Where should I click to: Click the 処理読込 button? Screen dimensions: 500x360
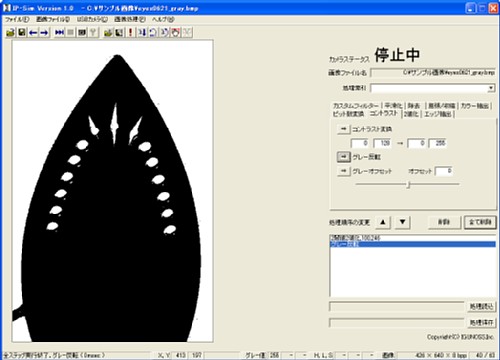coord(481,306)
